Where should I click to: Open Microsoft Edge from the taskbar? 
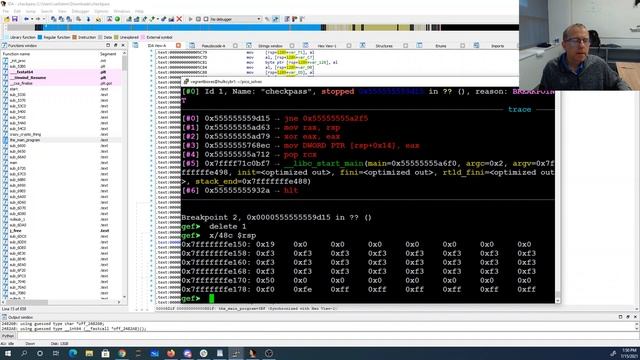click(73, 353)
